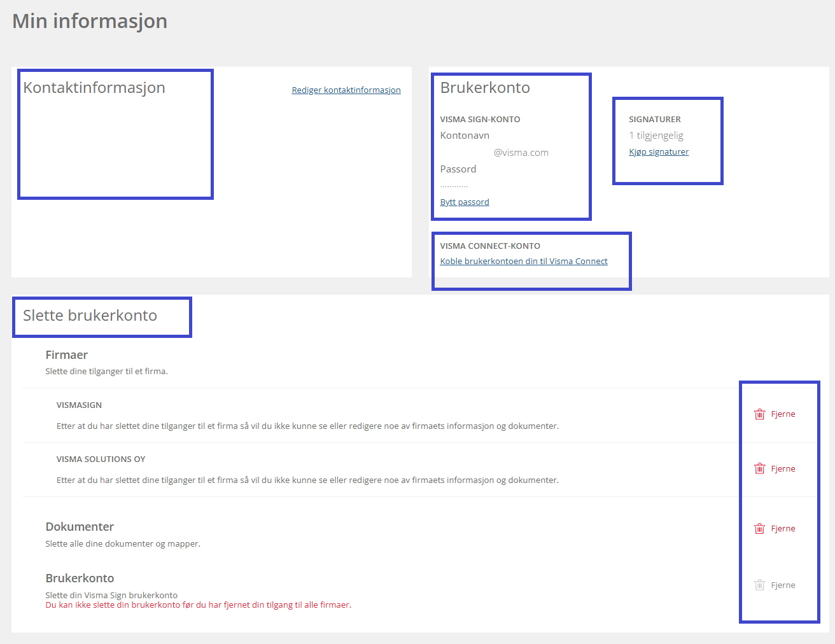Click the Min informasjon page title
Screen dimensions: 835x644
pyautogui.click(x=90, y=21)
